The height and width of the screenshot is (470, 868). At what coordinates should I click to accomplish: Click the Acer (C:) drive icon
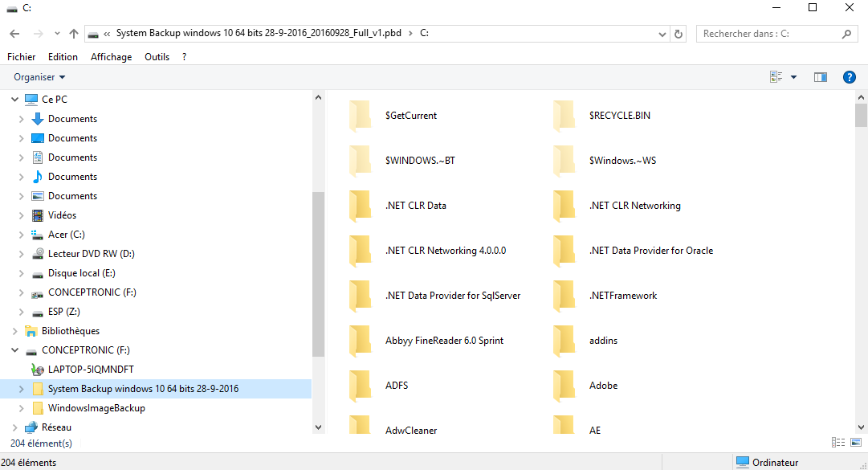point(38,235)
